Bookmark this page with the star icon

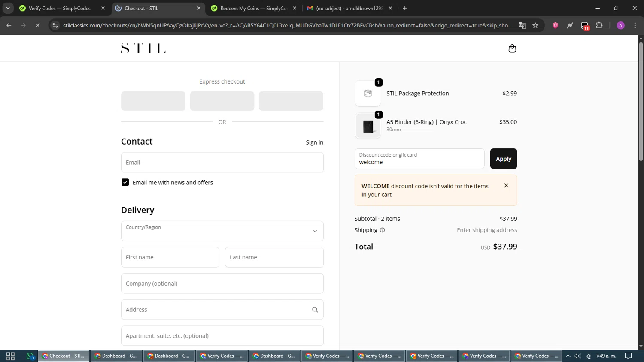pos(535,25)
